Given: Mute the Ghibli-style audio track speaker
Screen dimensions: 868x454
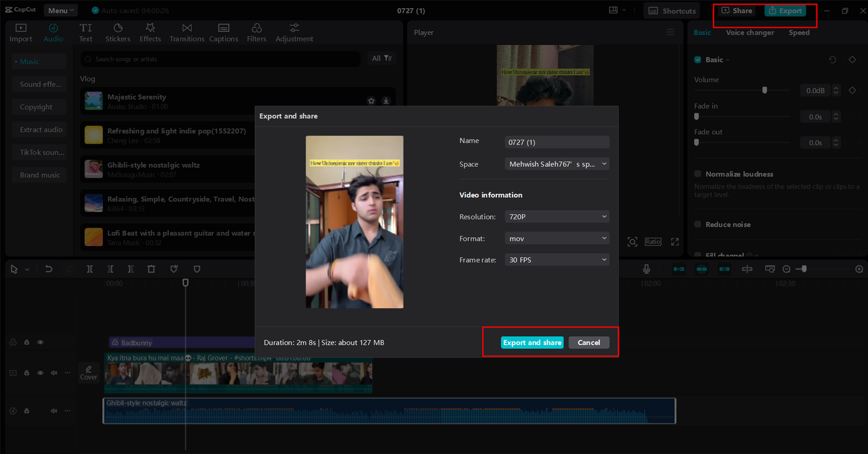Looking at the screenshot, I should click(54, 411).
